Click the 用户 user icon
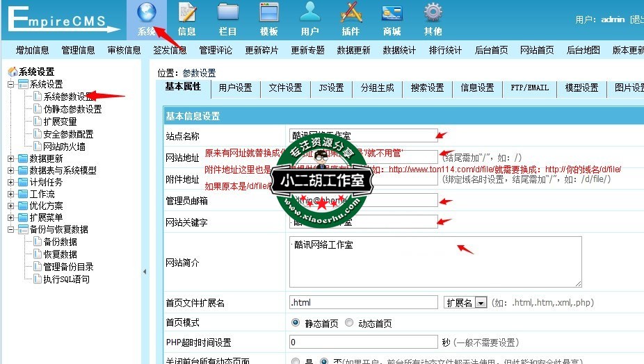644x364 pixels. 310,14
